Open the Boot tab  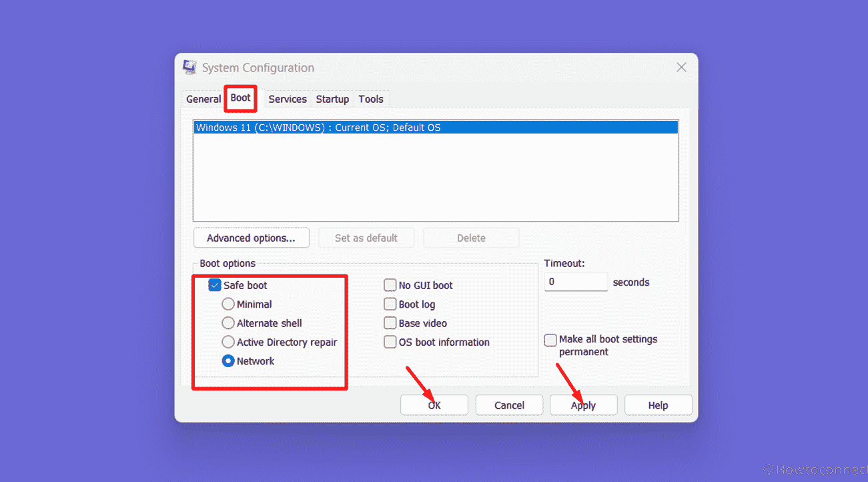point(240,98)
